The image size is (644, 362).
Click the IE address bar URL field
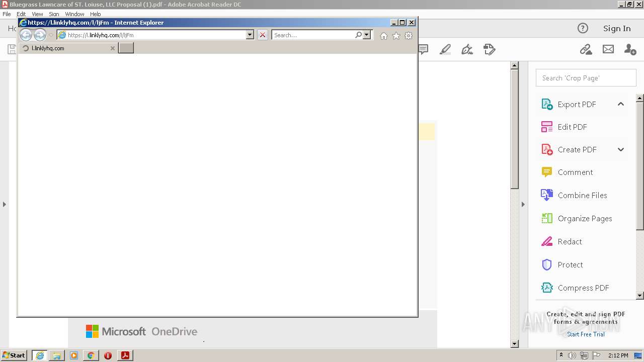tap(156, 35)
